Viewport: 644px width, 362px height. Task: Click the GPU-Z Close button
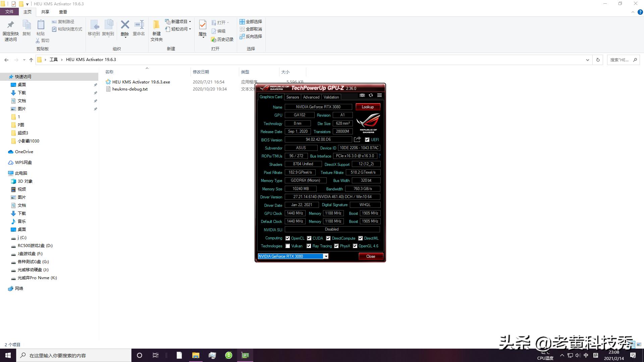point(371,256)
